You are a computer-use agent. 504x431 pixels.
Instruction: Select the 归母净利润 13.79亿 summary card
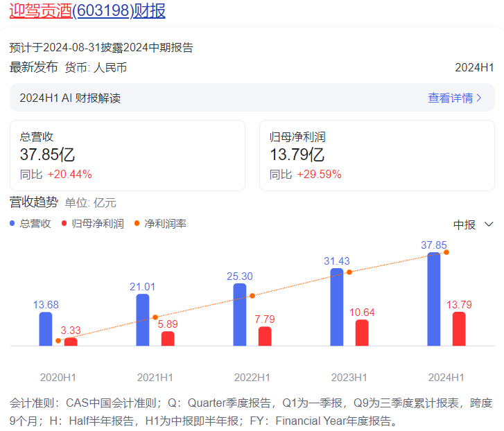376,155
